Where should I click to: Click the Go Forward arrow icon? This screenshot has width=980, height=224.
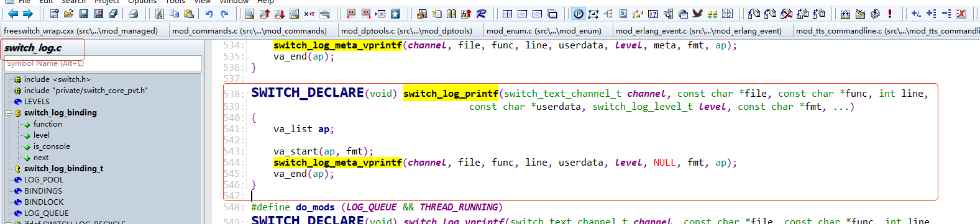click(x=27, y=14)
